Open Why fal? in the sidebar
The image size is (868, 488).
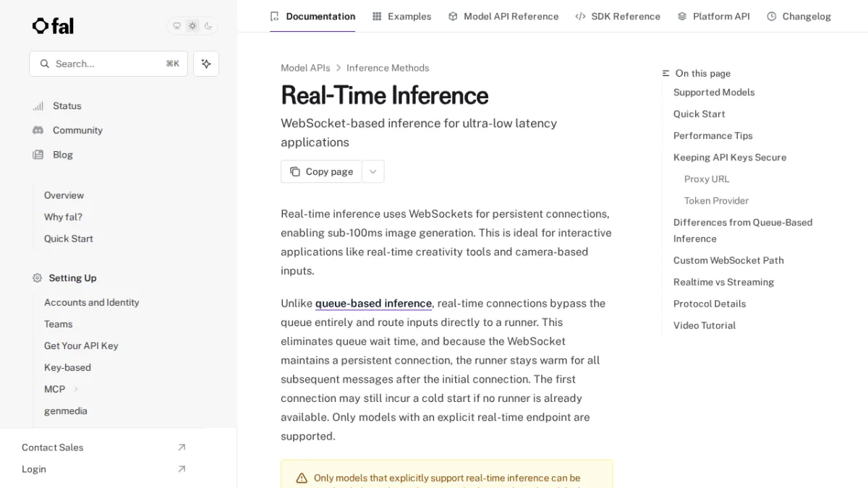click(63, 217)
